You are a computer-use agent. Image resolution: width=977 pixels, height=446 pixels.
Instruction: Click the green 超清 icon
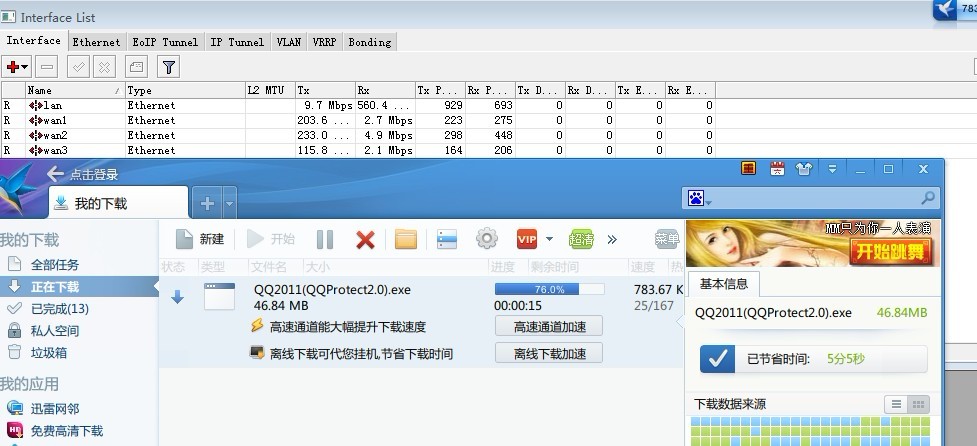(x=581, y=239)
